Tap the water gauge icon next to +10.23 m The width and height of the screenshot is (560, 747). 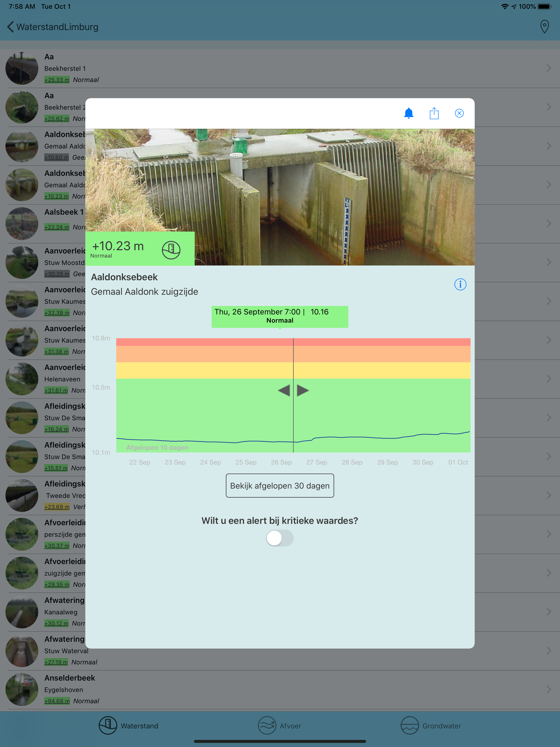point(171,250)
